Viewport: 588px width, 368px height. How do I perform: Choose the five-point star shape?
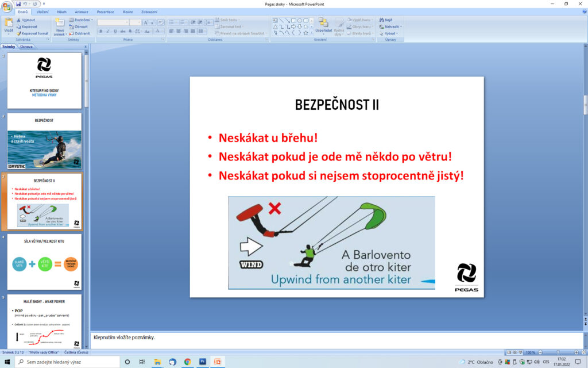point(306,33)
